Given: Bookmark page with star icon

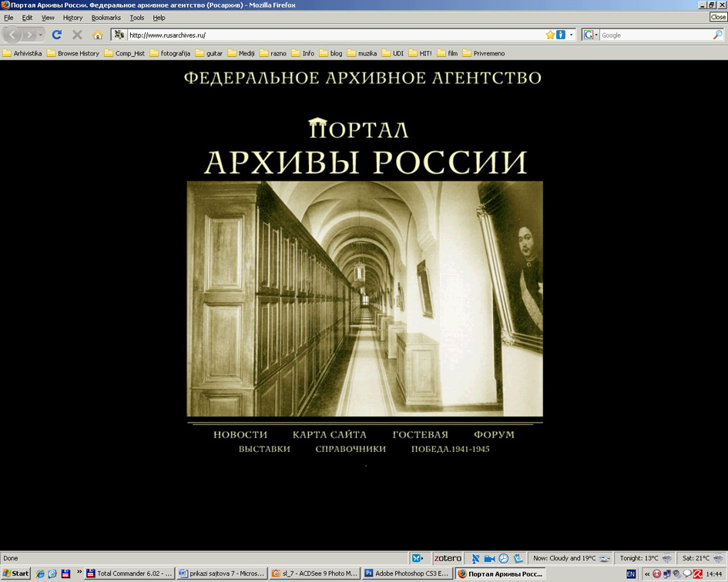Looking at the screenshot, I should (x=550, y=35).
